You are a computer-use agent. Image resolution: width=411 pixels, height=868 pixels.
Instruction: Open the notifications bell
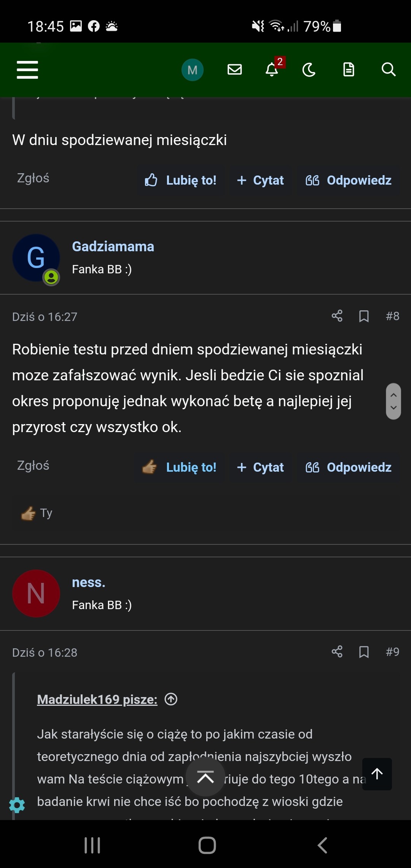coord(272,70)
